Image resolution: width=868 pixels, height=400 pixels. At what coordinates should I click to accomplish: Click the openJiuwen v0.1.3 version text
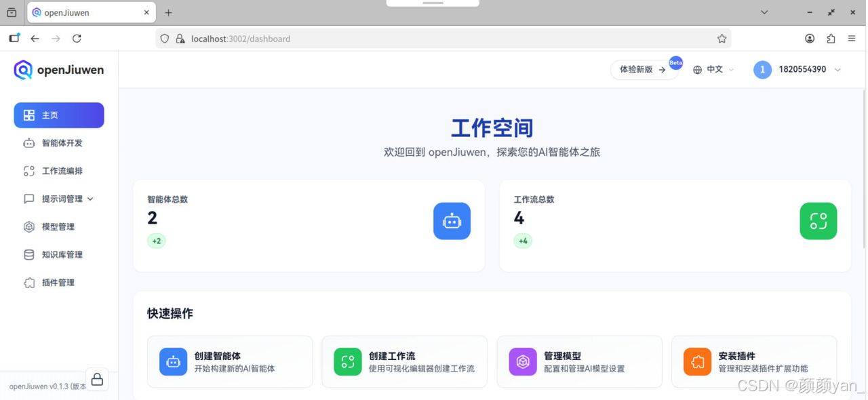click(47, 386)
